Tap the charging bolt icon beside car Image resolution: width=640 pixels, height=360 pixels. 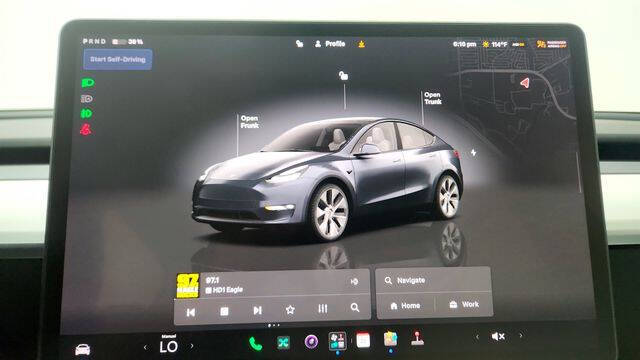tap(473, 153)
